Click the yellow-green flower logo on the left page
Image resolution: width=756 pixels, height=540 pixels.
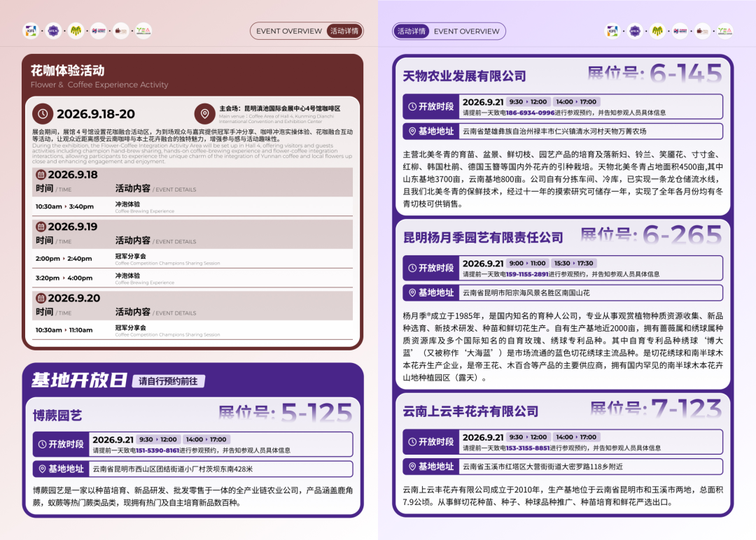(76, 31)
